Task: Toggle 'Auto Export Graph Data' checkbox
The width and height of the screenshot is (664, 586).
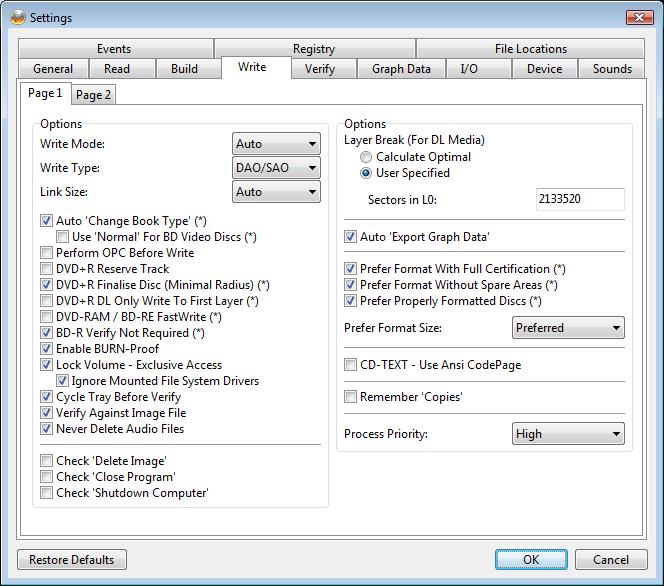Action: 351,237
